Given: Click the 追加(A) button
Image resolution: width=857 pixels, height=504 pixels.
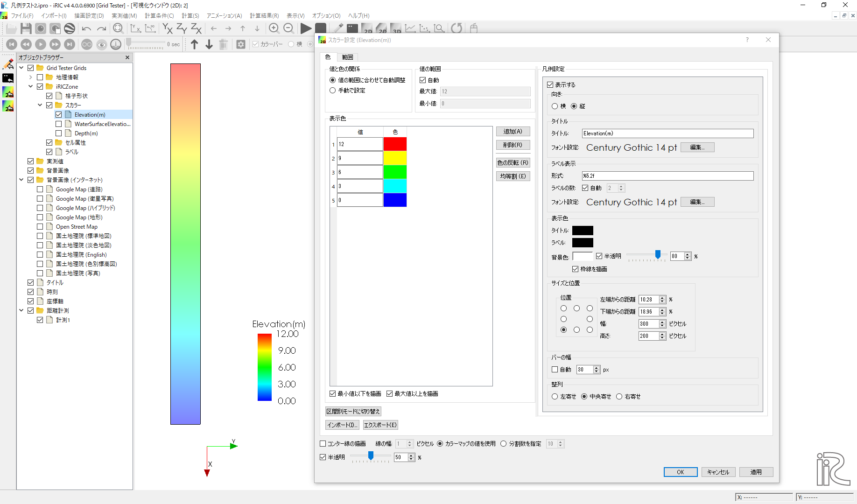Looking at the screenshot, I should 513,132.
